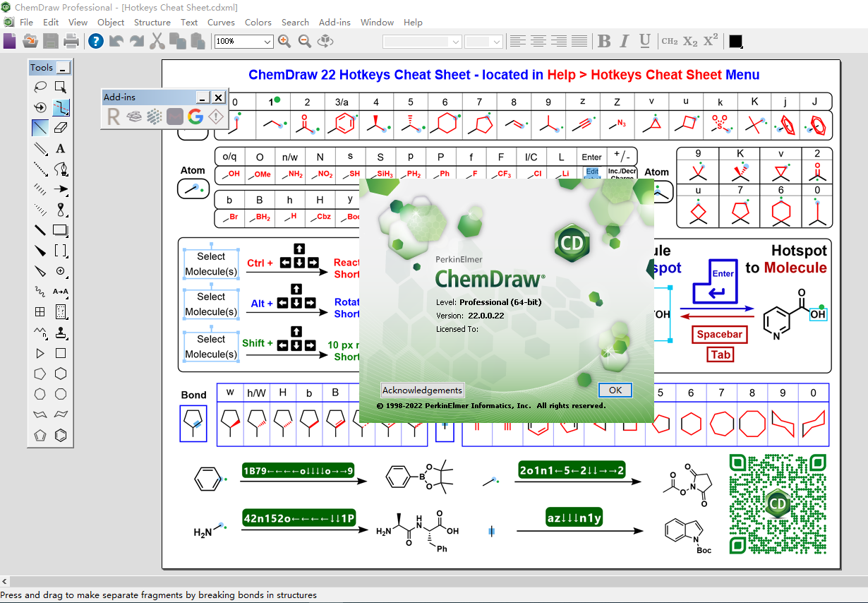Toggle Subscript X2 formatting
This screenshot has height=603, width=868.
coord(690,42)
